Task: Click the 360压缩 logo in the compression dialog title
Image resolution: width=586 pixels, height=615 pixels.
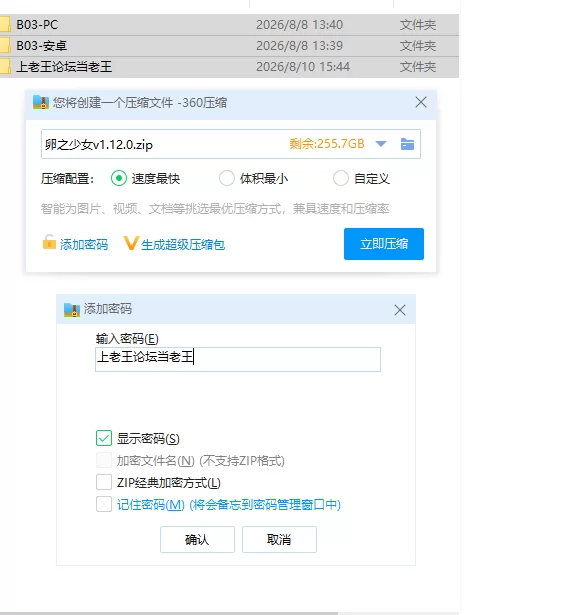Action: pyautogui.click(x=41, y=102)
